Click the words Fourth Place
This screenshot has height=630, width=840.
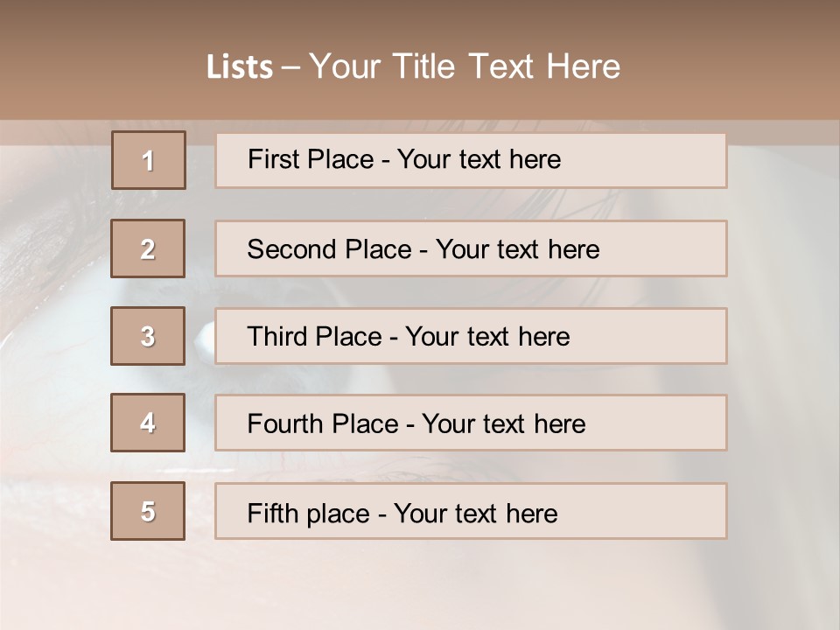click(323, 424)
